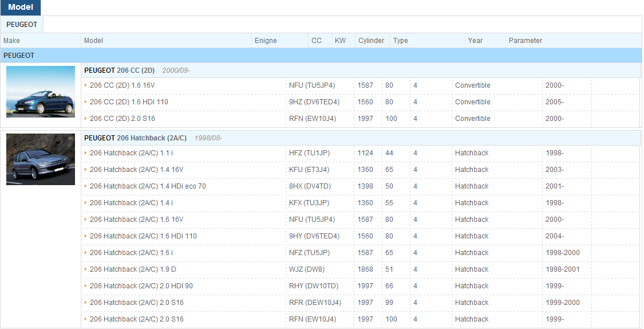Click the Make column header
Screen dimensions: 644x329
(x=11, y=41)
